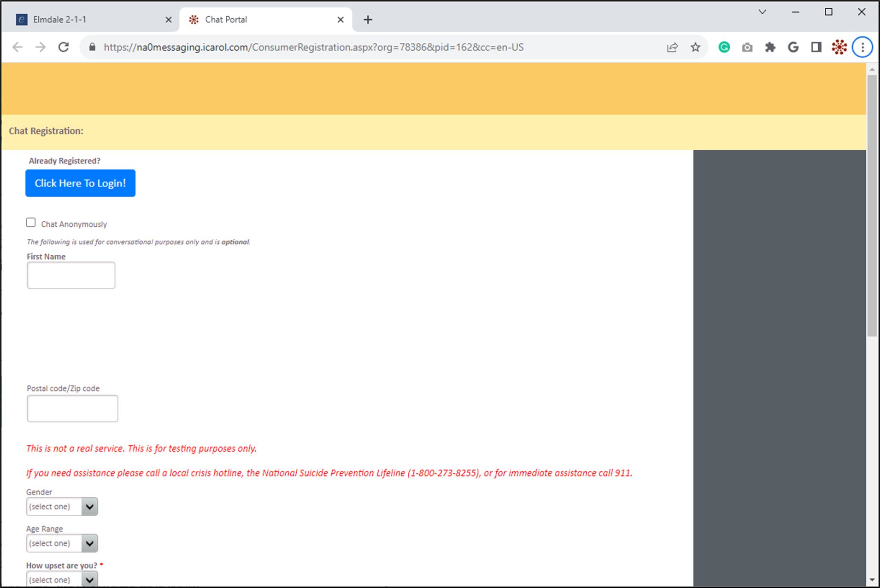Select the Chat Portal tab

click(263, 19)
